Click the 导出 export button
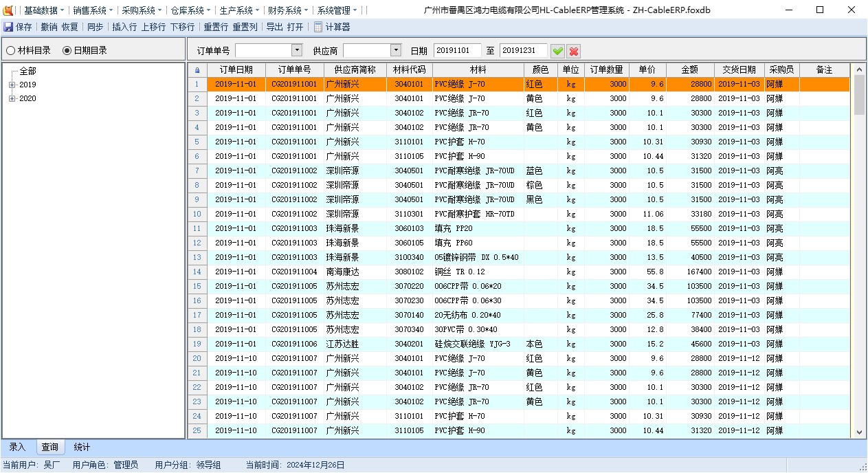The width and height of the screenshot is (868, 473). (x=274, y=27)
